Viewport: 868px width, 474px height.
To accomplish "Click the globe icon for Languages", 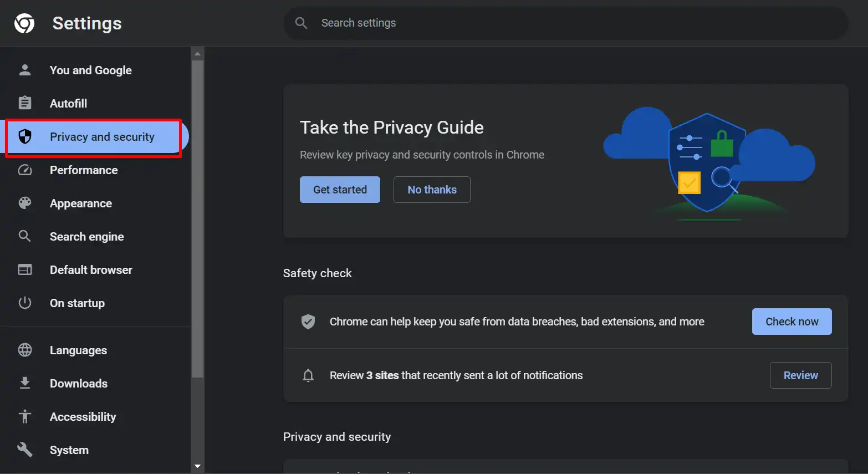I will coord(25,350).
